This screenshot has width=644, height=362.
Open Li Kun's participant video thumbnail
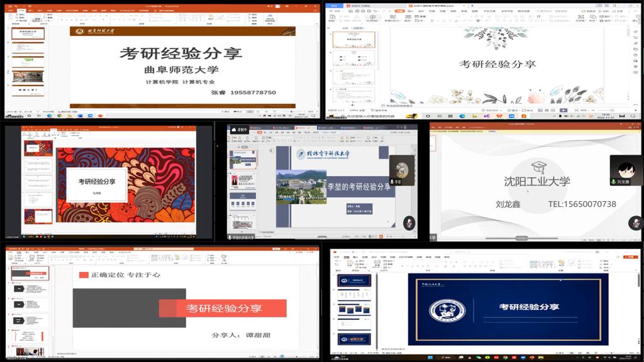(x=401, y=170)
